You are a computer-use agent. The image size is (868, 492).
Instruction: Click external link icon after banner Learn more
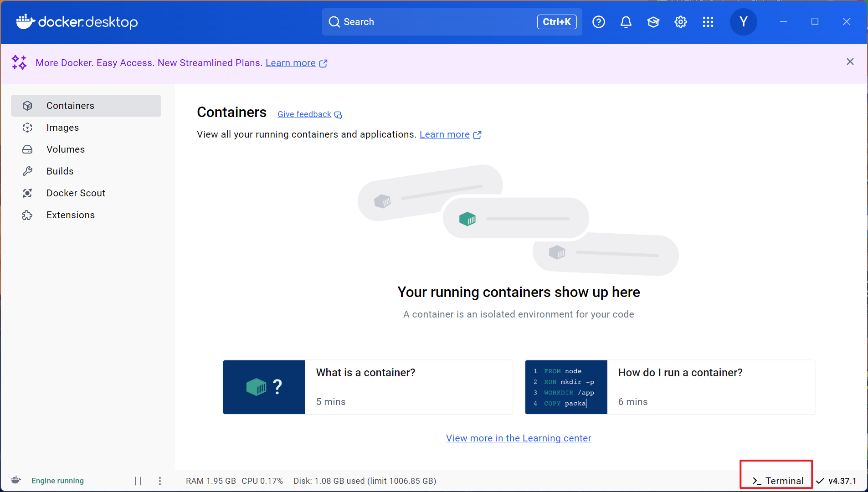[324, 63]
